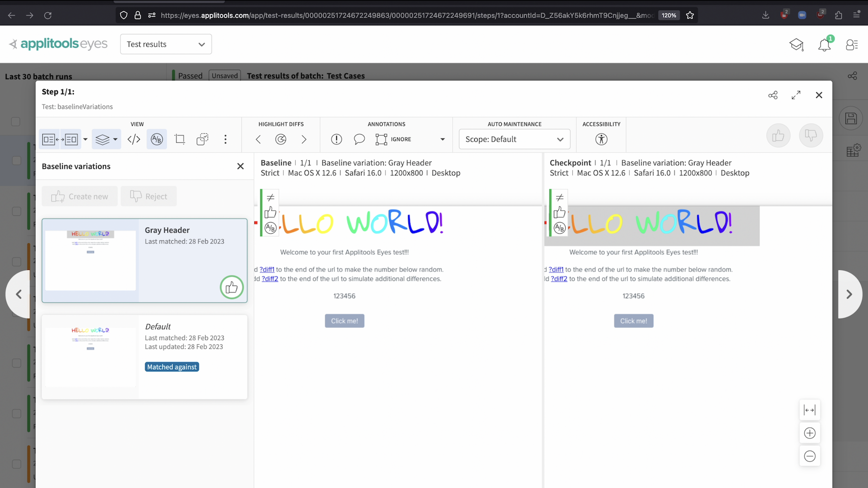Open the root cause analysis code icon
The height and width of the screenshot is (488, 868).
pyautogui.click(x=134, y=139)
